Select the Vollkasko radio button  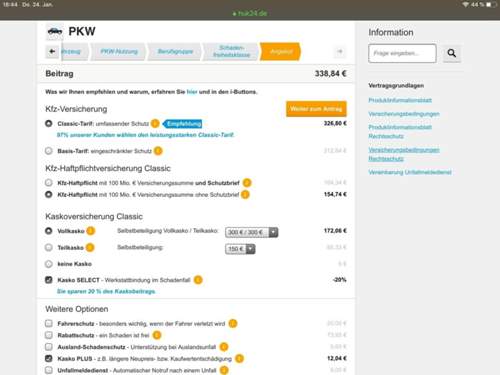(49, 231)
